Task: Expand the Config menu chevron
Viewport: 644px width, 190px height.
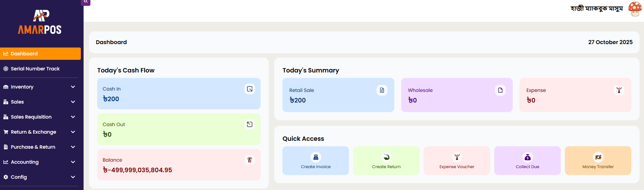Action: tap(73, 177)
